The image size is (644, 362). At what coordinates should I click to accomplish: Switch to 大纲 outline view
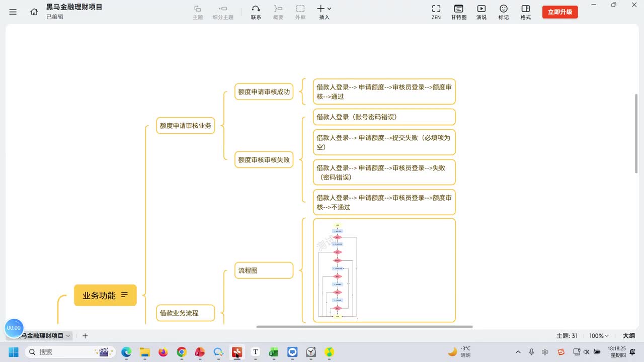coord(629,335)
